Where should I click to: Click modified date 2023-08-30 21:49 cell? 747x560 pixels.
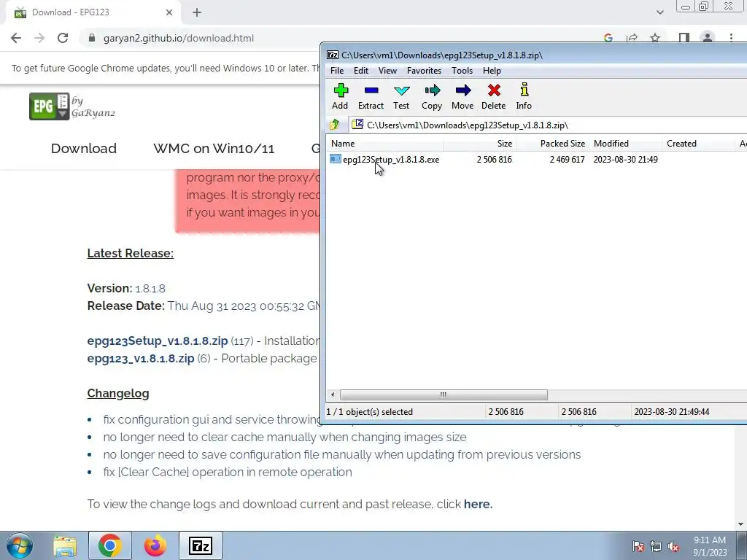625,160
